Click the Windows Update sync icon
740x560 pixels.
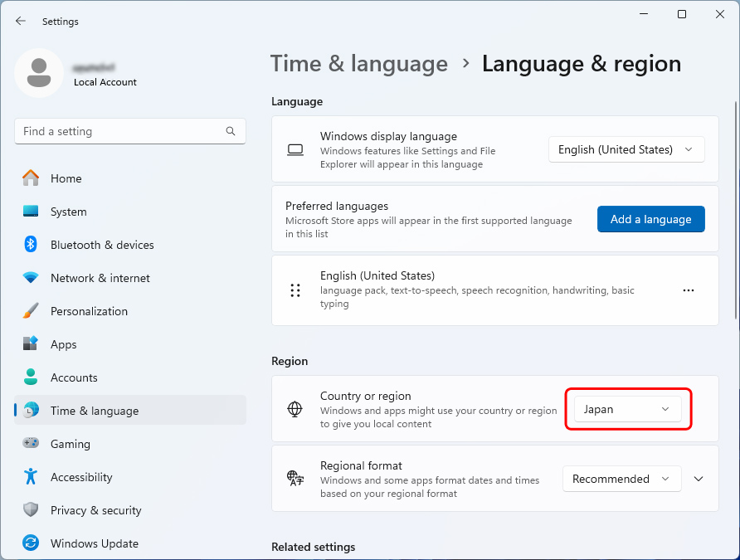(31, 543)
